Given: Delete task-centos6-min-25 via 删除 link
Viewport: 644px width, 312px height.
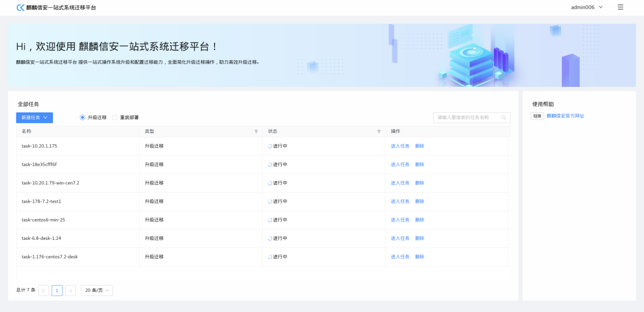Looking at the screenshot, I should pos(419,220).
